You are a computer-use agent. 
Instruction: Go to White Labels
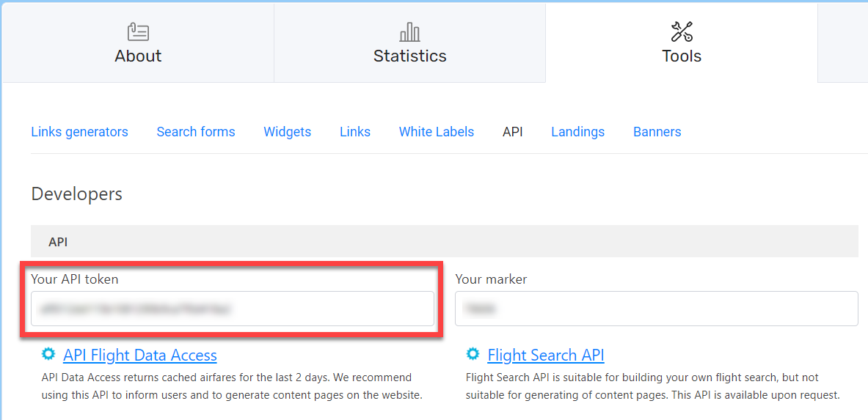437,132
